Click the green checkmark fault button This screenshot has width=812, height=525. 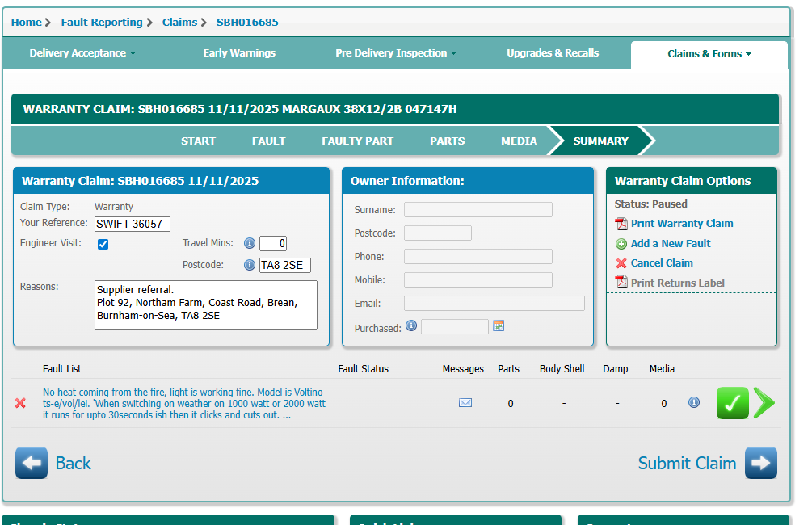point(732,403)
